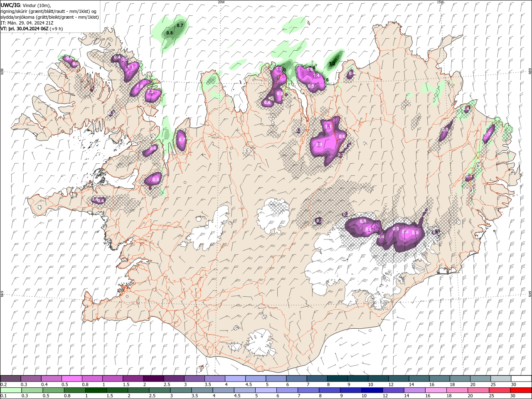Click the violet swatch at 12 in lower legend
The image size is (532, 399).
point(393,390)
